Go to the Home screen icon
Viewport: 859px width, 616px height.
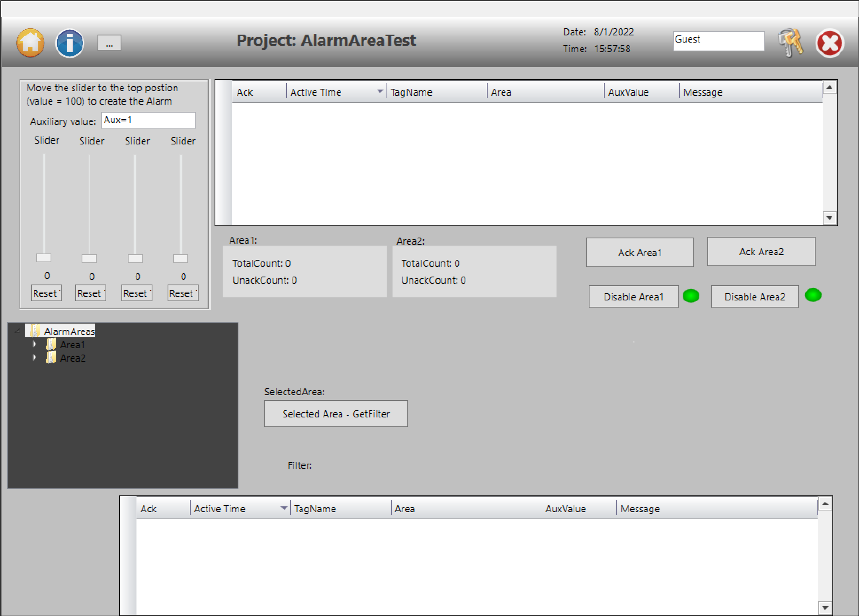point(30,43)
